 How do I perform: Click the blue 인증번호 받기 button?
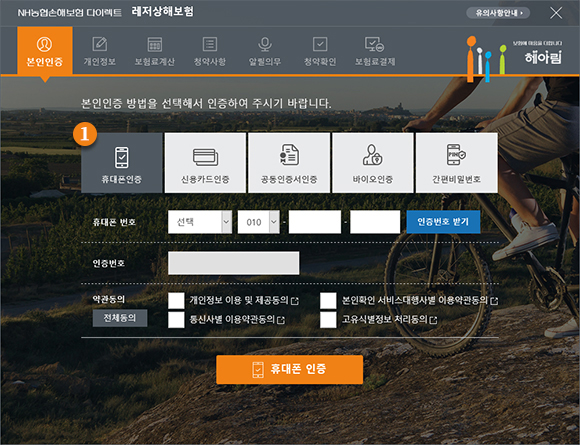(x=443, y=222)
